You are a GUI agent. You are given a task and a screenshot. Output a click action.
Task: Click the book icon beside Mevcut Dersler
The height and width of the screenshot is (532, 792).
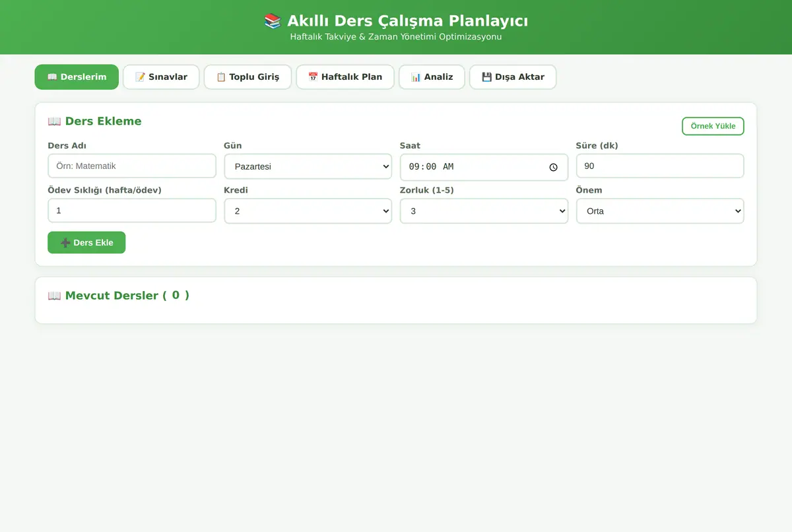tap(54, 296)
